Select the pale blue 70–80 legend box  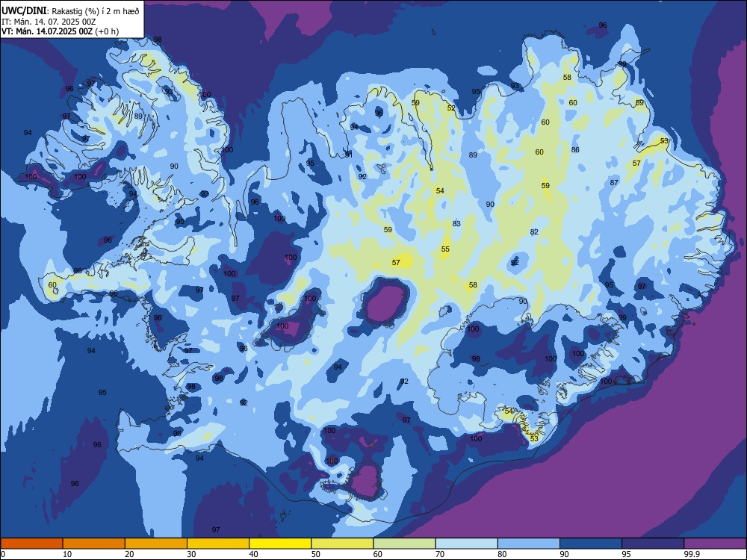466,544
